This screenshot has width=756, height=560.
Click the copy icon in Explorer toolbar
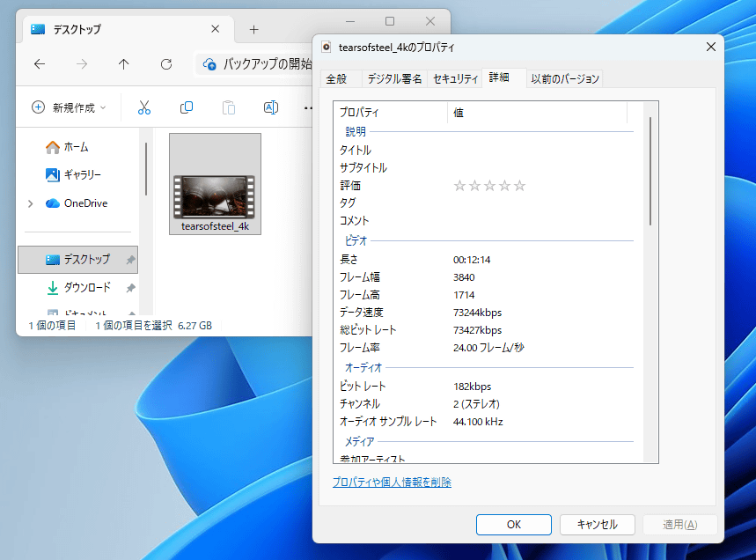(x=187, y=107)
